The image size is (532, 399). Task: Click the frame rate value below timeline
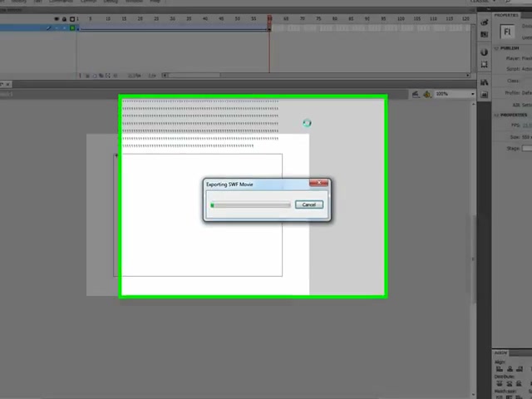(x=135, y=76)
